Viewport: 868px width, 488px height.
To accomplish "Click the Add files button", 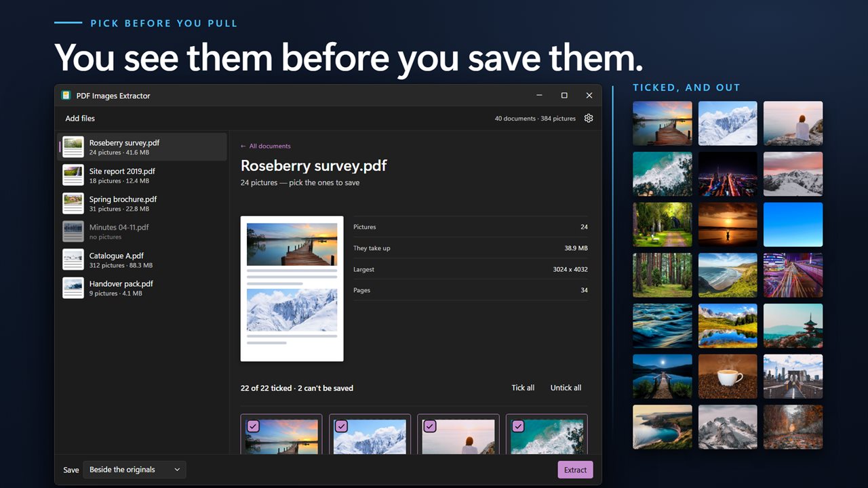I will (x=80, y=119).
